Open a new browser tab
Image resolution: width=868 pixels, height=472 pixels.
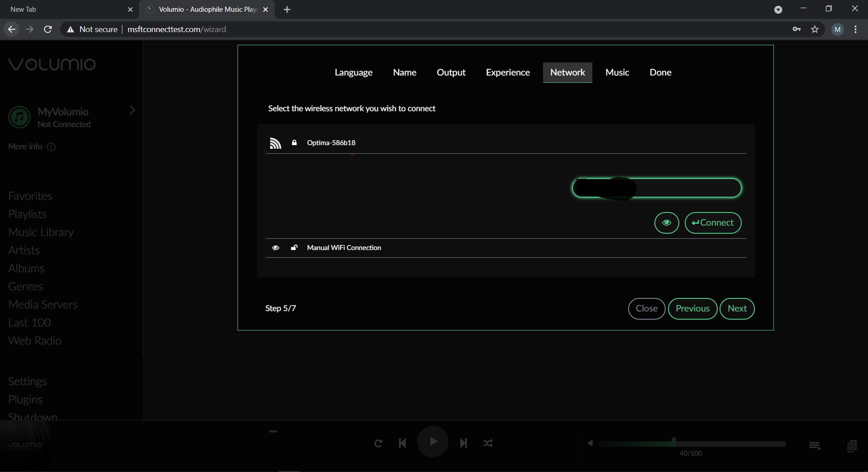coord(287,9)
